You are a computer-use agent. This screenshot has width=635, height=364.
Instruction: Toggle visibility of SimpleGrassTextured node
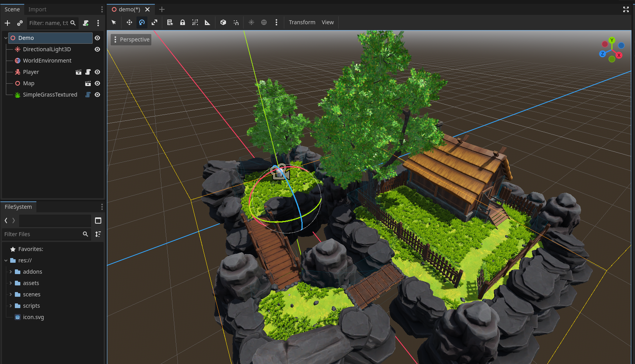97,95
